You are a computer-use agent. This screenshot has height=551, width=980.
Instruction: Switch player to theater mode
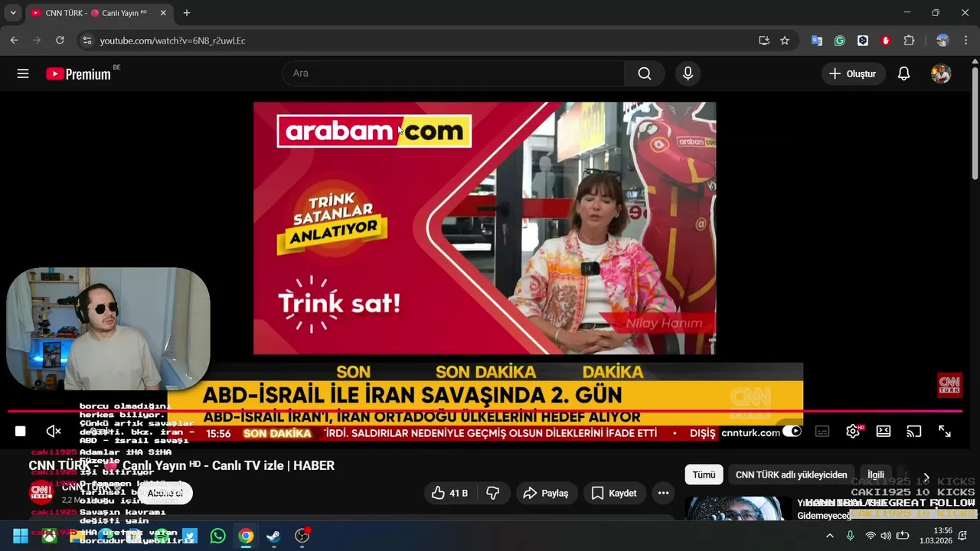[x=884, y=432]
